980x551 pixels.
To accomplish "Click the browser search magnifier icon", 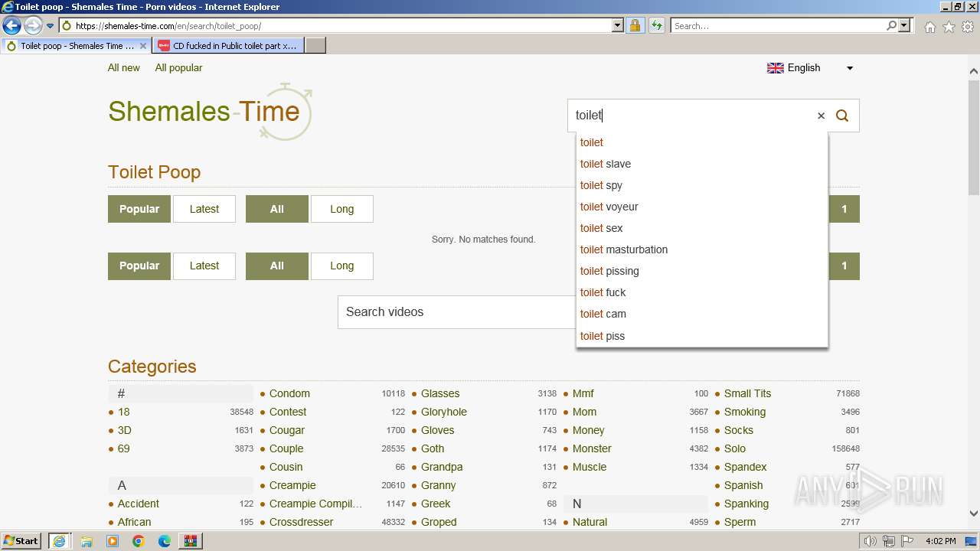I will 891,25.
